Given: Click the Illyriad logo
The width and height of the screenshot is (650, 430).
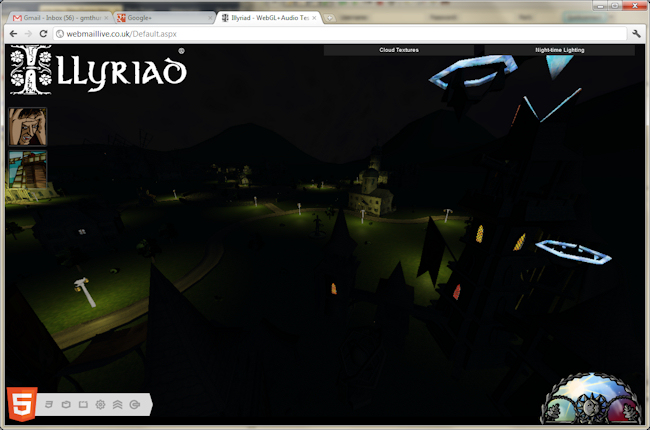Looking at the screenshot, I should coord(98,70).
